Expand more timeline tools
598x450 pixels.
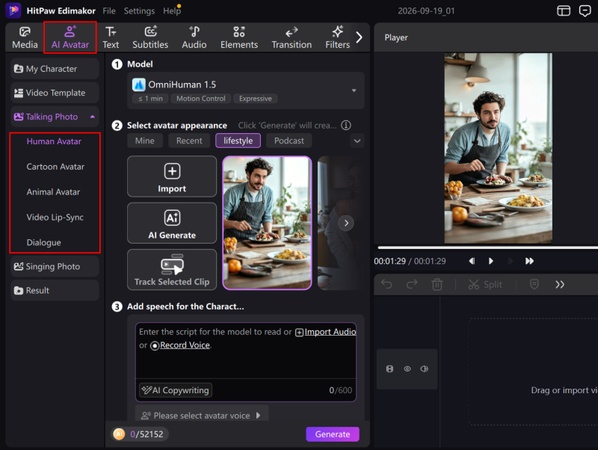tap(560, 285)
